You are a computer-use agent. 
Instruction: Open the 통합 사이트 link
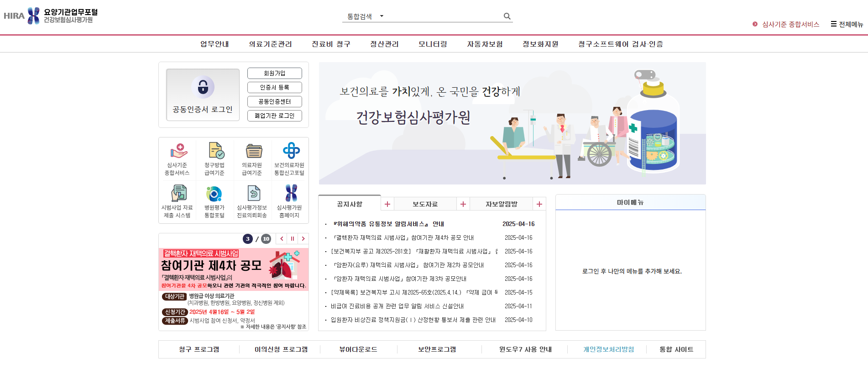[676, 349]
